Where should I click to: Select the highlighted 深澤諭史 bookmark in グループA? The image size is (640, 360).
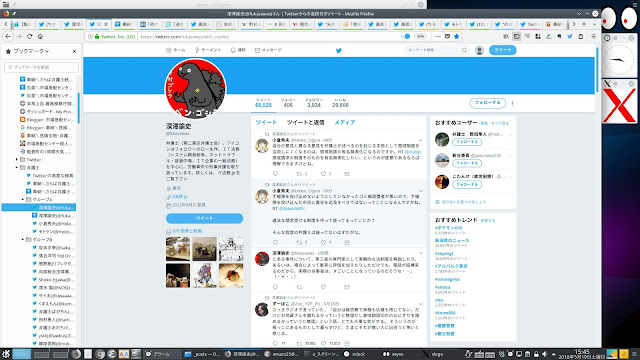[39, 207]
